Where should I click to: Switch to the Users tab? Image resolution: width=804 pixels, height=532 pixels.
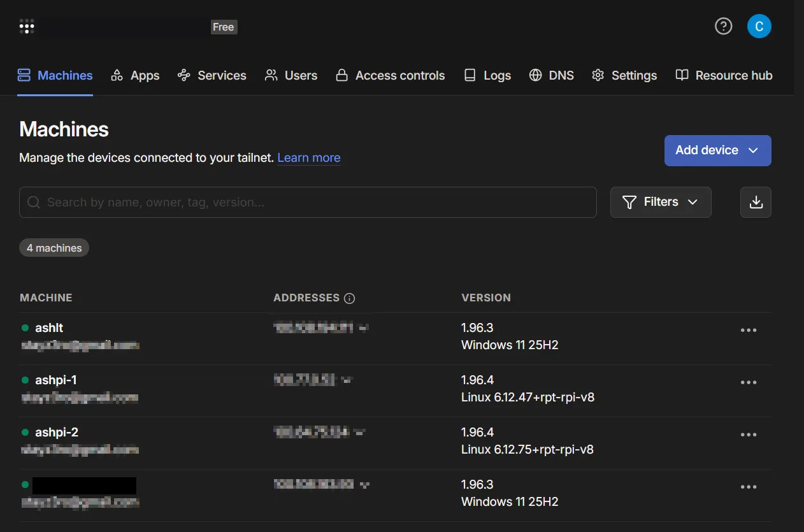pyautogui.click(x=291, y=75)
